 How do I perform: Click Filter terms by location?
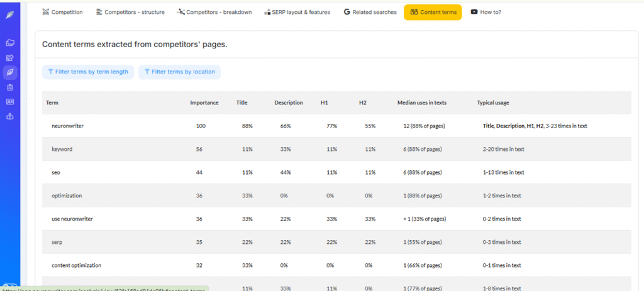[179, 72]
